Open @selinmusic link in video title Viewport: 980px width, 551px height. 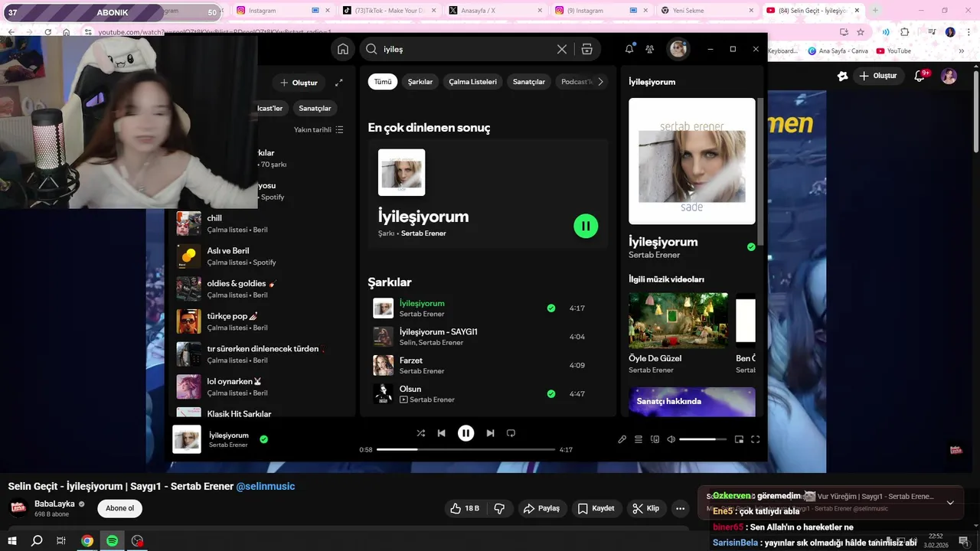[265, 487]
